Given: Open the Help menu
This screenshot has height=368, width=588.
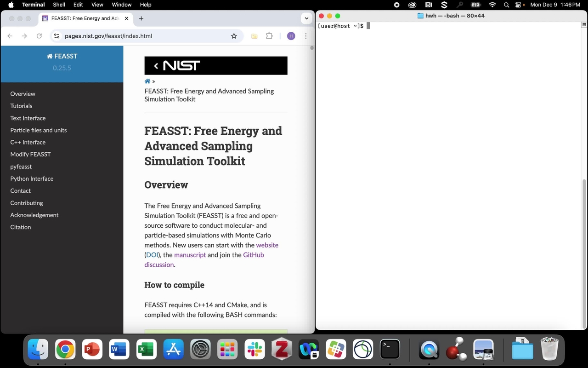Looking at the screenshot, I should pos(146,5).
